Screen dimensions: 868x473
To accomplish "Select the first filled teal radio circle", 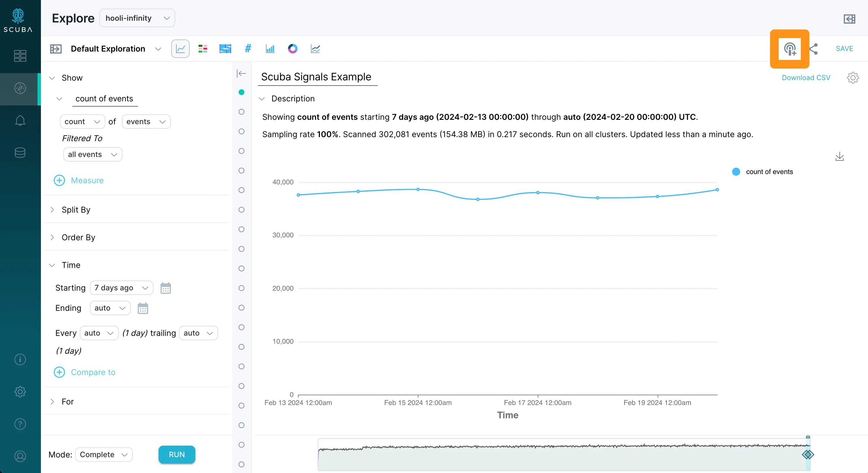I will point(241,92).
